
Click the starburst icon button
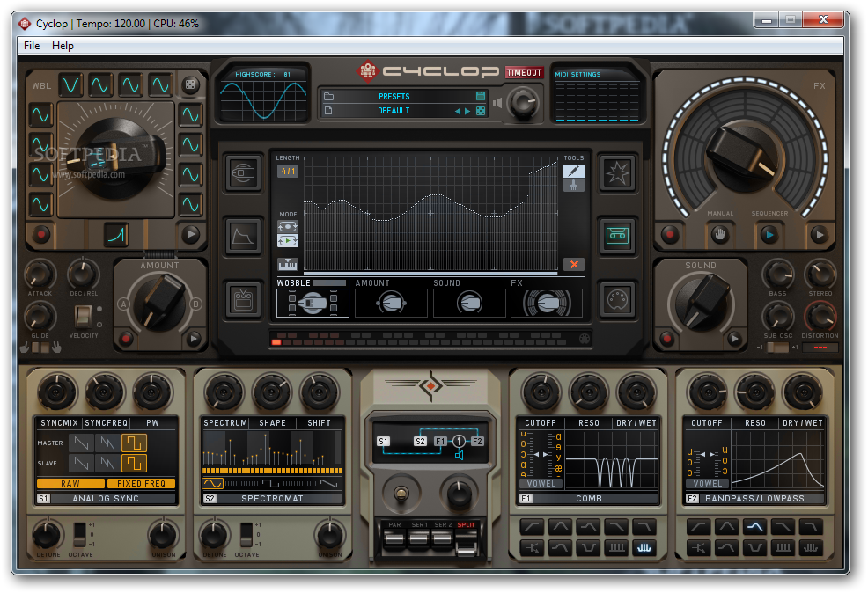point(617,173)
